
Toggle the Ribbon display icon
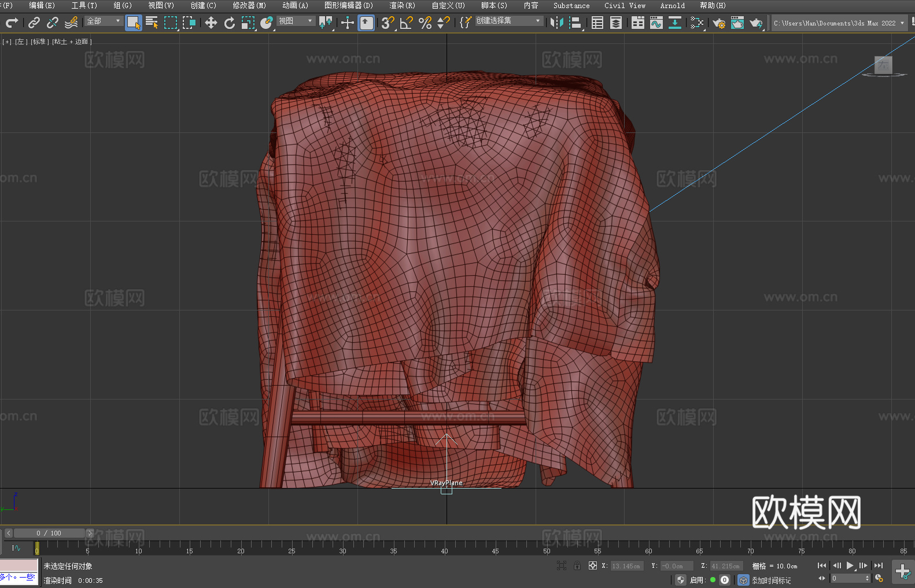coord(637,23)
